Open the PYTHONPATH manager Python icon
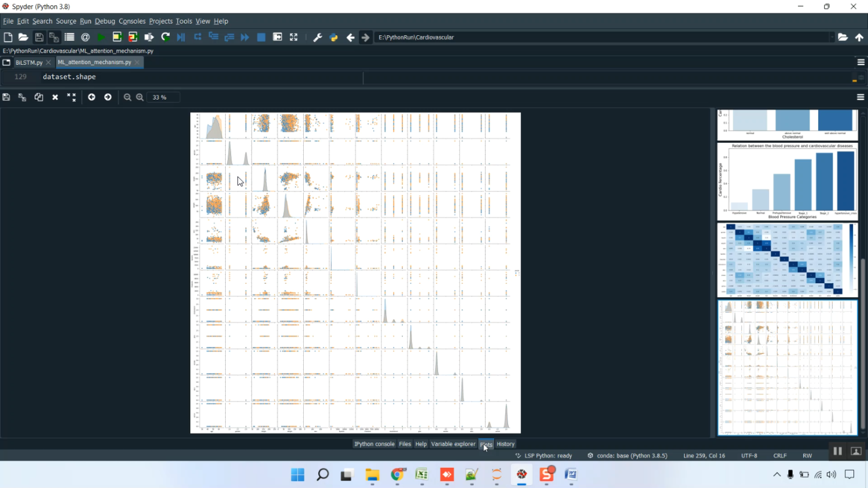The image size is (868, 488). click(333, 37)
